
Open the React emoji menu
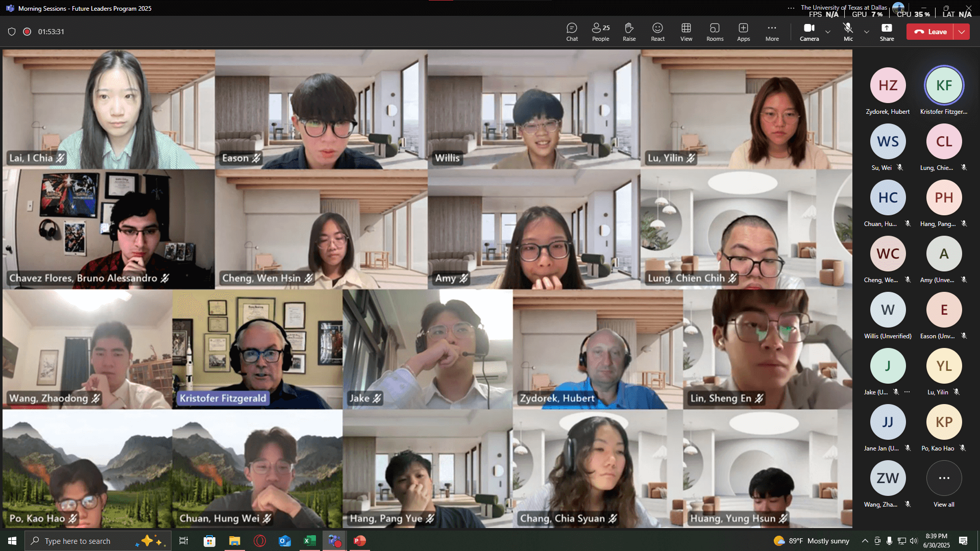(657, 32)
